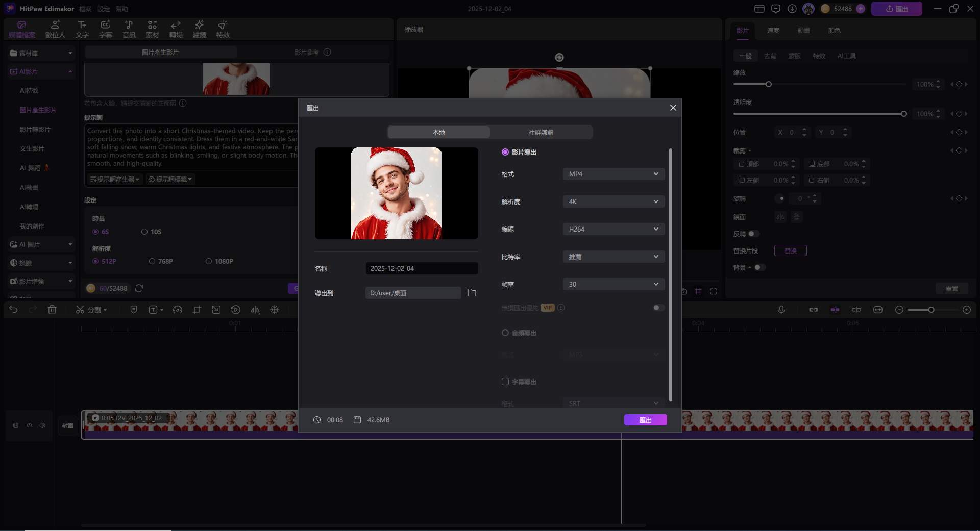Switch to the 社群媒體 tab
This screenshot has height=531, width=980.
[x=541, y=132]
